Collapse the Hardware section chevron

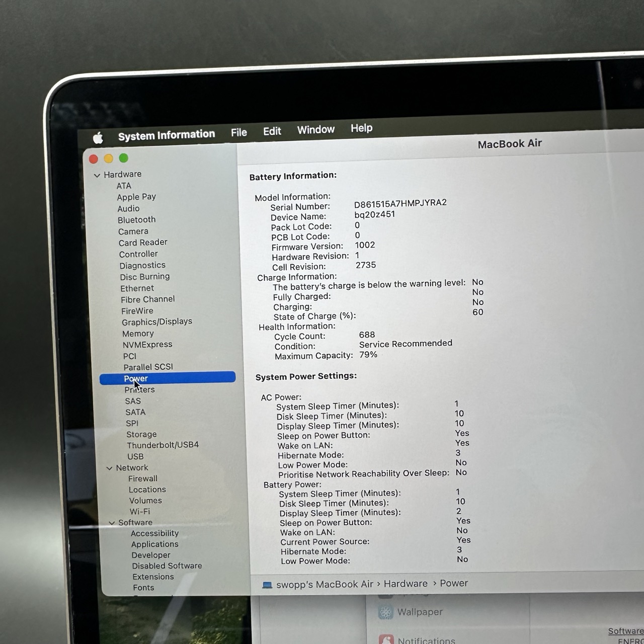(x=97, y=175)
